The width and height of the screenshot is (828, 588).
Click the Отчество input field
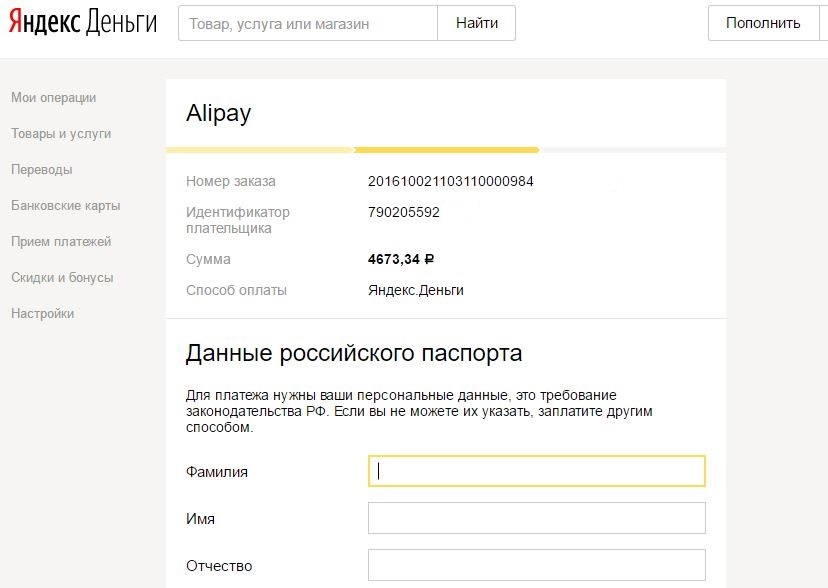[x=537, y=565]
